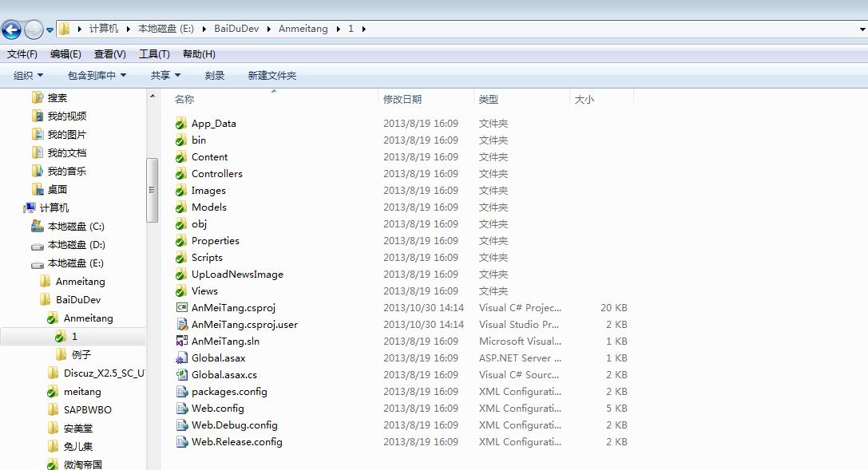Click the Scripts folder icon
Image resolution: width=868 pixels, height=470 pixels.
[181, 257]
